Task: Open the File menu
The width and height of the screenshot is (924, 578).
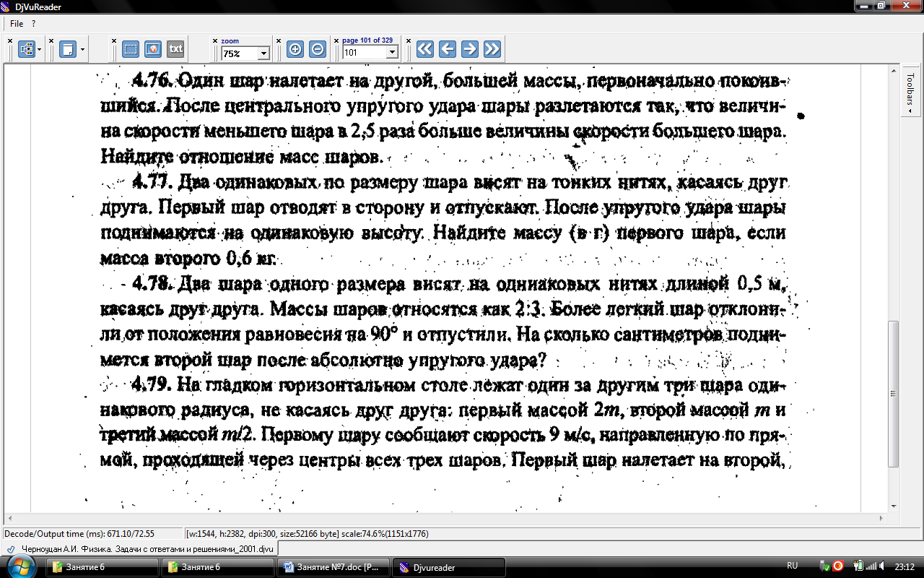Action: tap(17, 24)
